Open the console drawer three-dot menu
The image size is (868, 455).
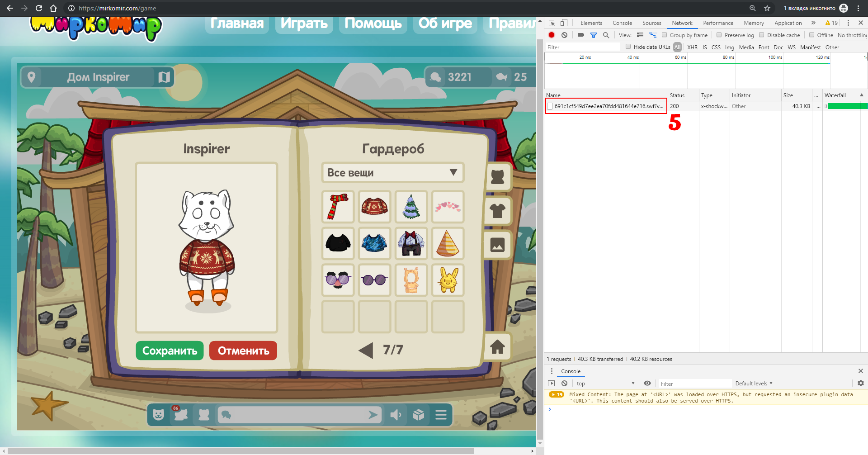pyautogui.click(x=552, y=371)
